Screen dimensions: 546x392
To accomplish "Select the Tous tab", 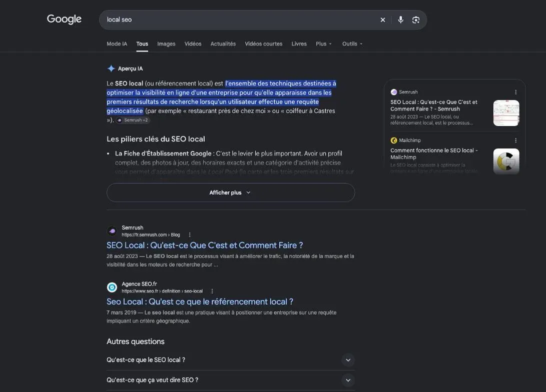I will pyautogui.click(x=142, y=44).
